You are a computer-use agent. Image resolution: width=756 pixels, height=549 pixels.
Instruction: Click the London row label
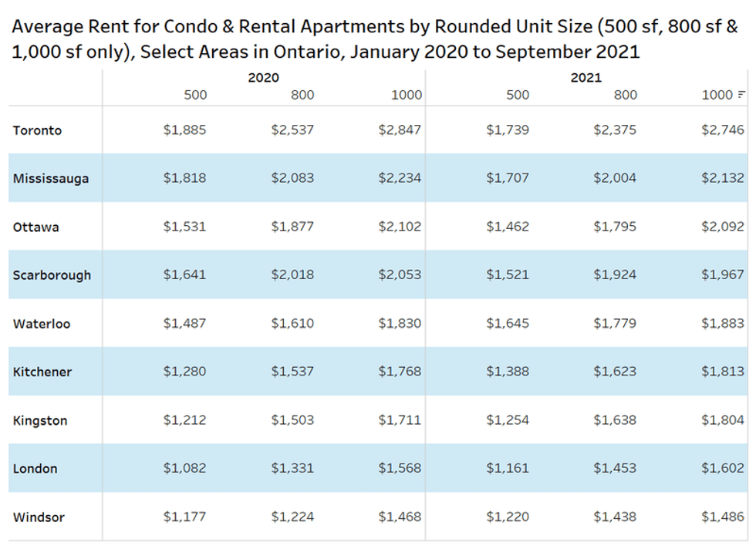pyautogui.click(x=35, y=469)
